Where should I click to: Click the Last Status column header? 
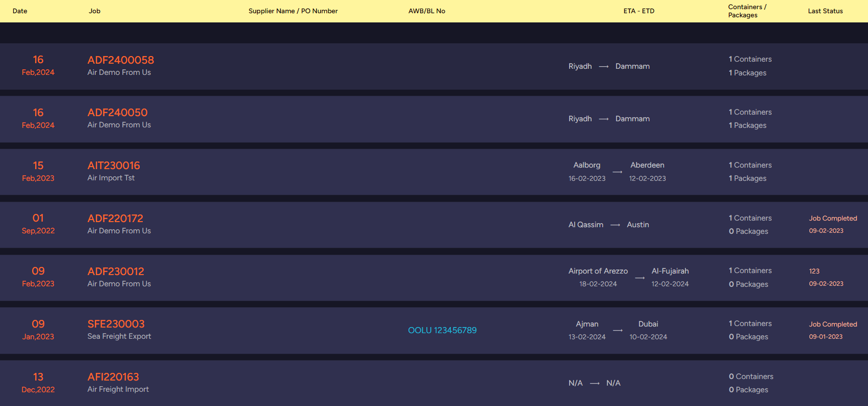[825, 11]
